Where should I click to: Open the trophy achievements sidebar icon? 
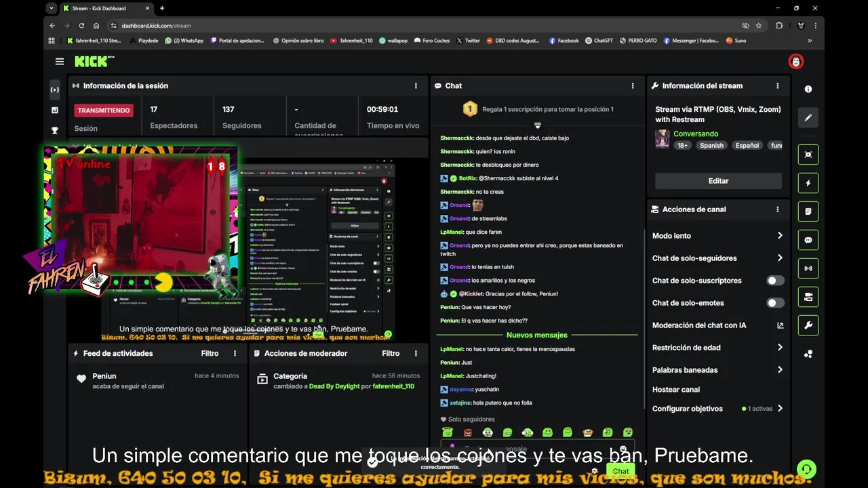(x=55, y=130)
